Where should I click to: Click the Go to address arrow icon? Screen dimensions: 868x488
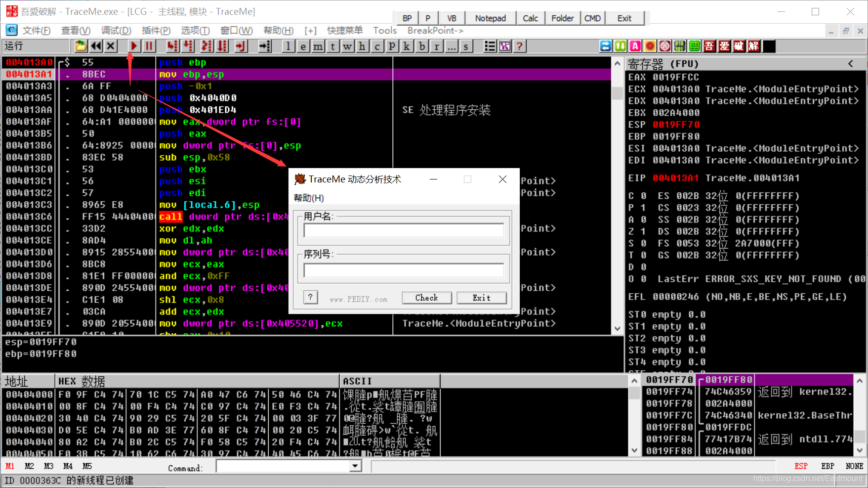[265, 46]
